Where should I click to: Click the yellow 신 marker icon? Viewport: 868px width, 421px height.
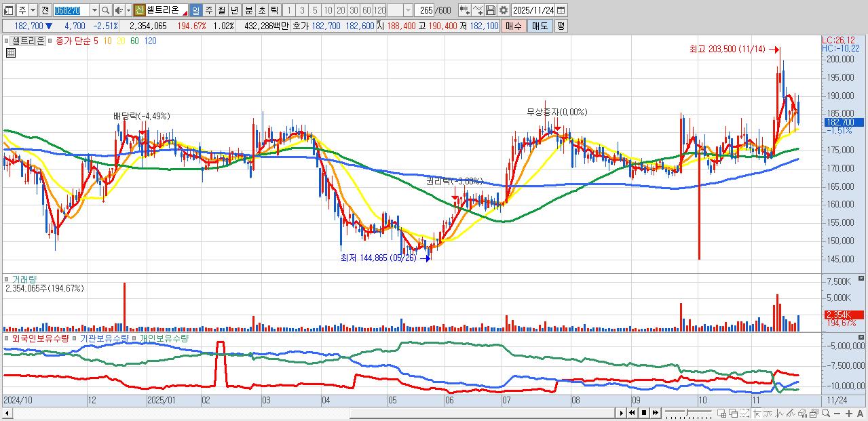pos(138,10)
